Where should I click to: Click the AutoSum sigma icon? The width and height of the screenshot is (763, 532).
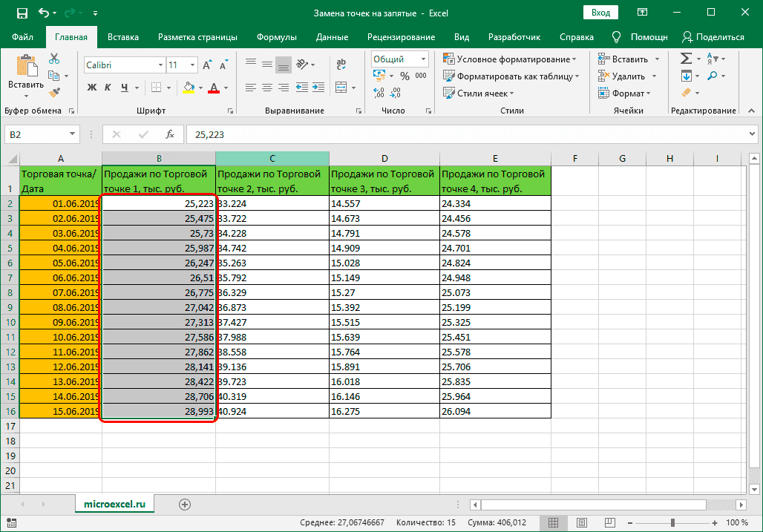tap(686, 59)
